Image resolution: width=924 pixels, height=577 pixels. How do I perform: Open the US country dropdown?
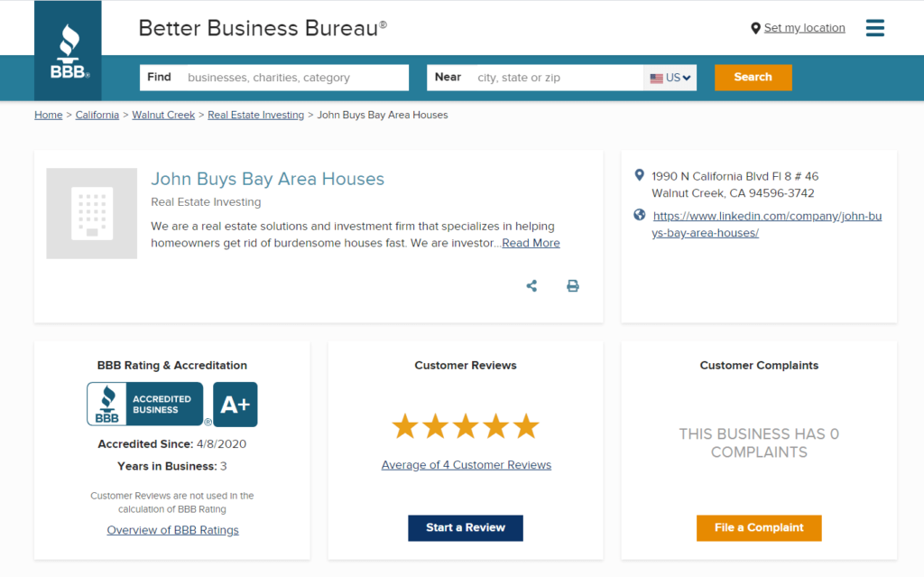(x=670, y=78)
